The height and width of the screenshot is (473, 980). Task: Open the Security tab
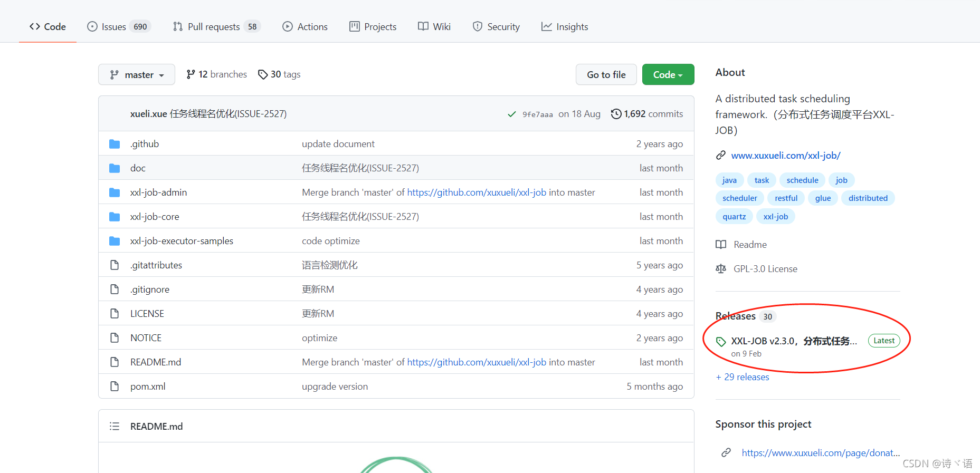pos(496,27)
